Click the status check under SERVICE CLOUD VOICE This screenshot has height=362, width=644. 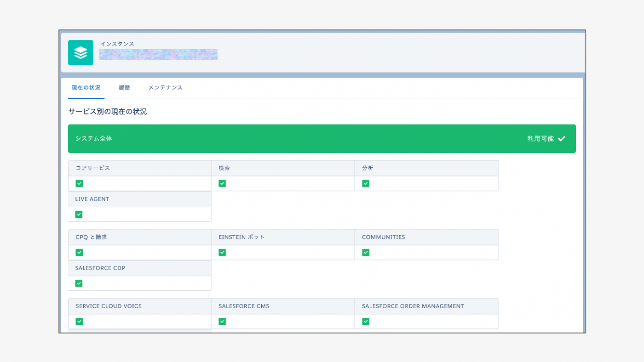(x=79, y=321)
